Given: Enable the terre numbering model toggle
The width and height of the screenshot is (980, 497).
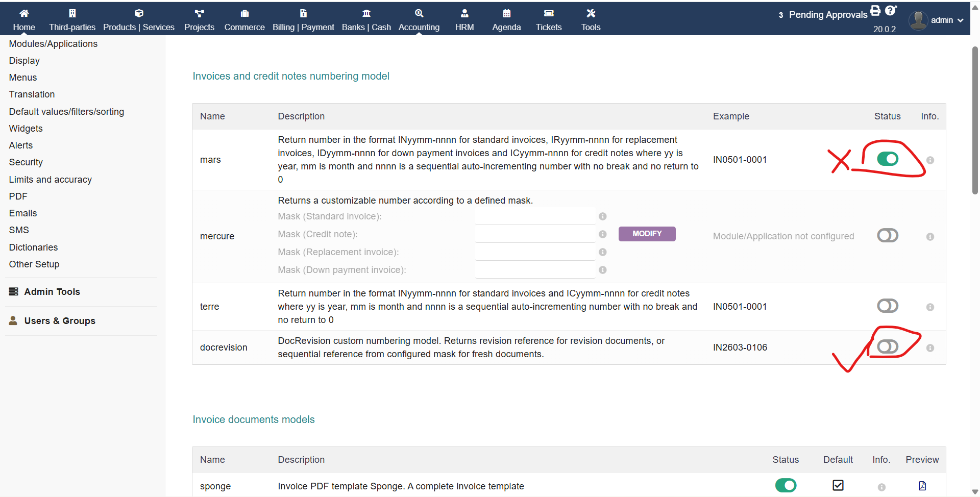Looking at the screenshot, I should (x=888, y=306).
